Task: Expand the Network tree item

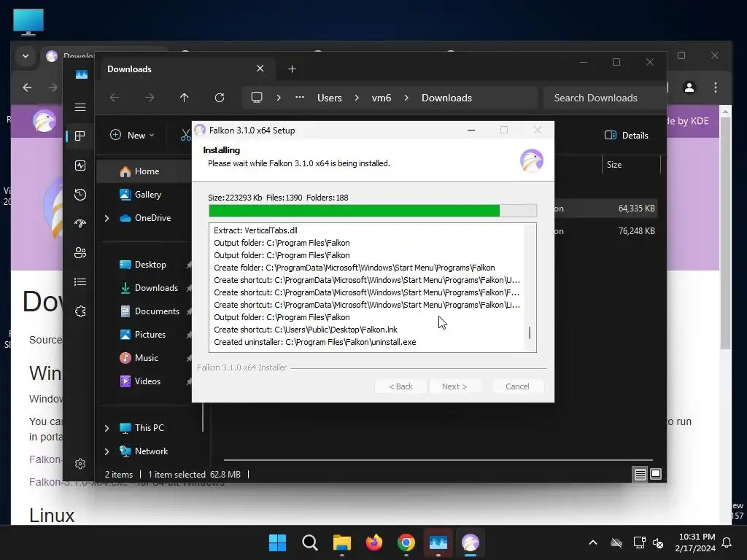Action: click(107, 451)
